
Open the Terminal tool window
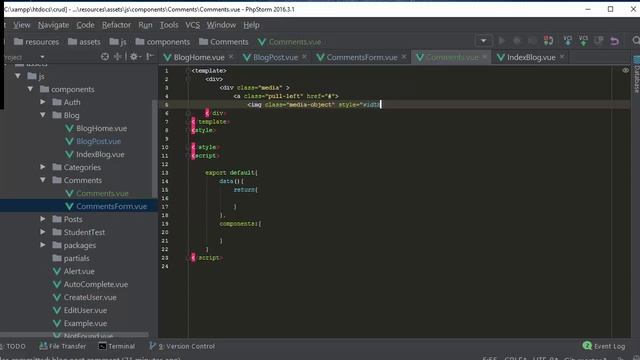click(117, 346)
